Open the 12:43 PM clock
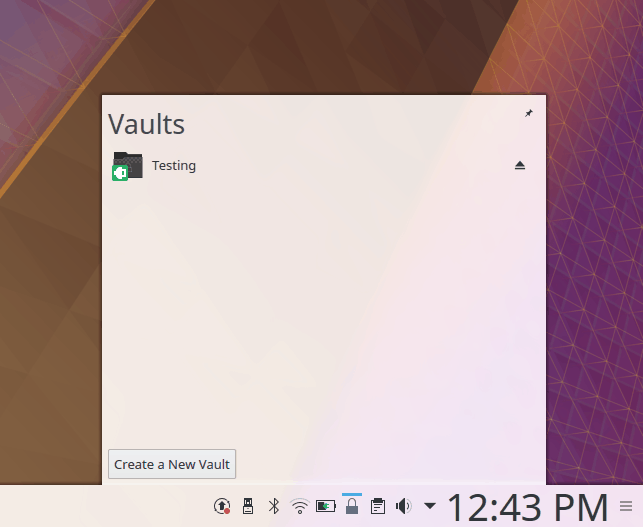This screenshot has height=527, width=643. [527, 507]
